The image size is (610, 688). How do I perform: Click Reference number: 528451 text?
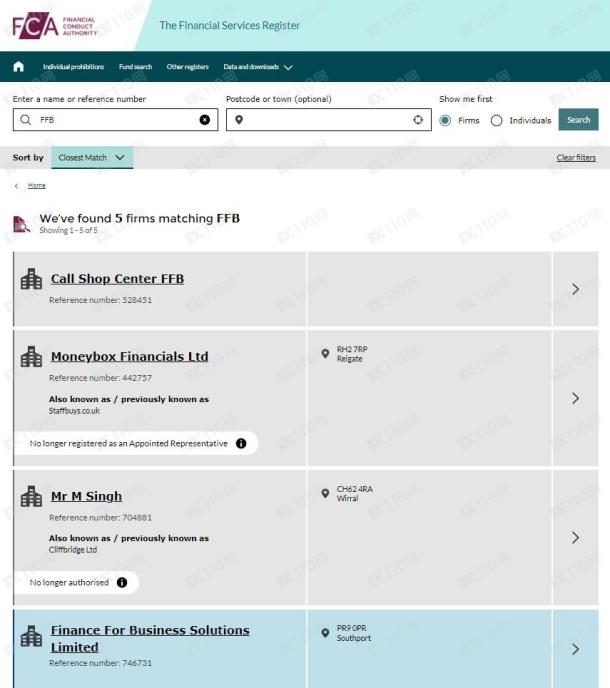[100, 300]
